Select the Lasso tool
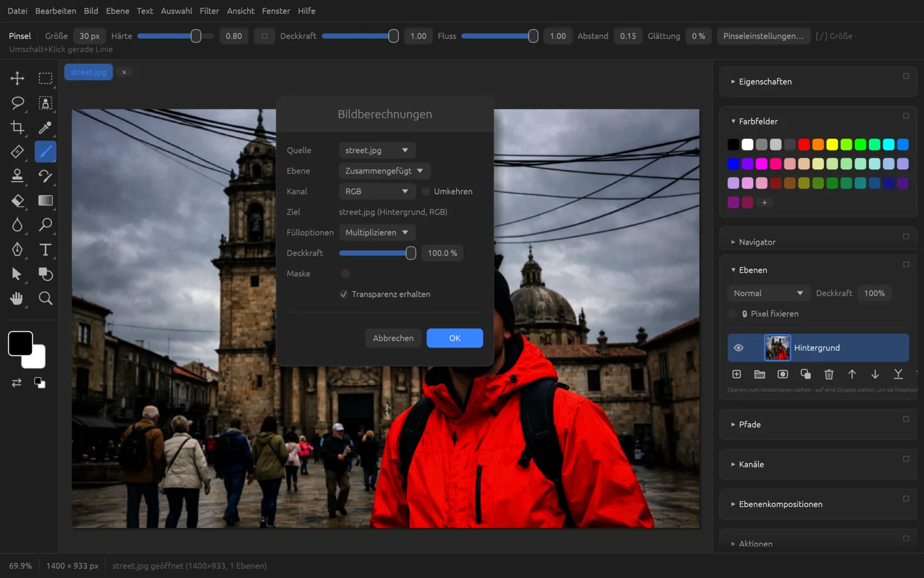Viewport: 924px width, 578px height. pos(17,103)
